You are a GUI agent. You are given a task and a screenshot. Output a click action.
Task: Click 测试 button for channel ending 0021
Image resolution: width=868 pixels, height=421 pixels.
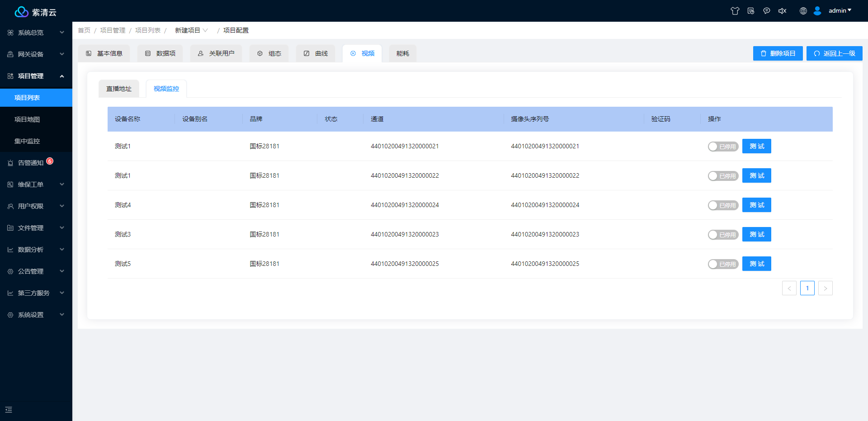[x=757, y=146]
